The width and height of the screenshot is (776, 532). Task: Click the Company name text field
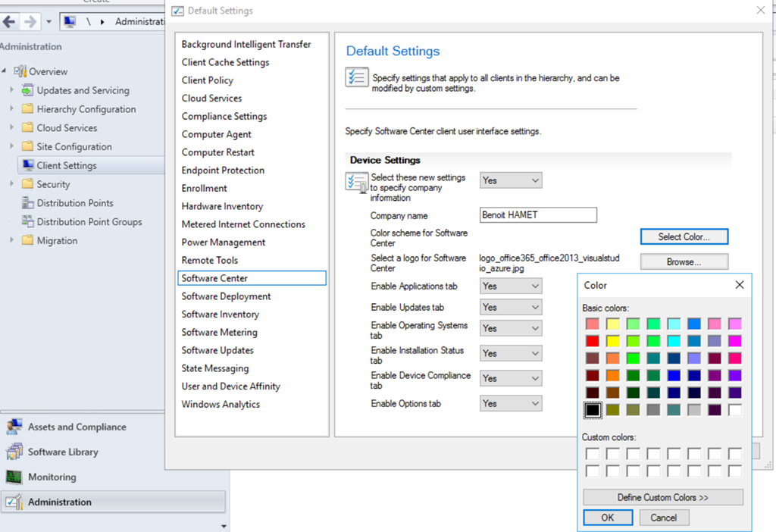tap(538, 215)
